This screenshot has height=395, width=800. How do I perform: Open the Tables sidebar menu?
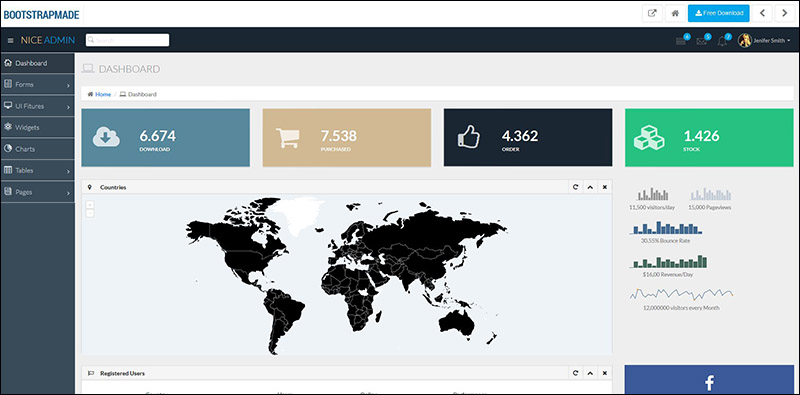(x=37, y=170)
